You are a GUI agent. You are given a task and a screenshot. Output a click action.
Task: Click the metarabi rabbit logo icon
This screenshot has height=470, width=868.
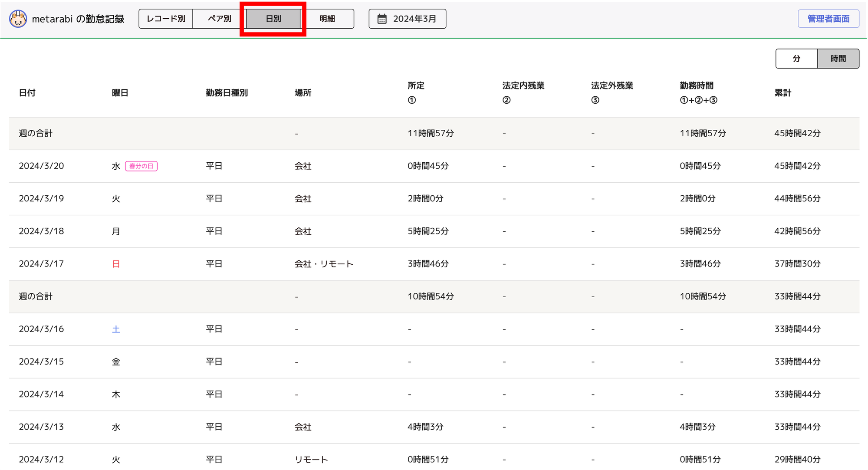click(18, 19)
